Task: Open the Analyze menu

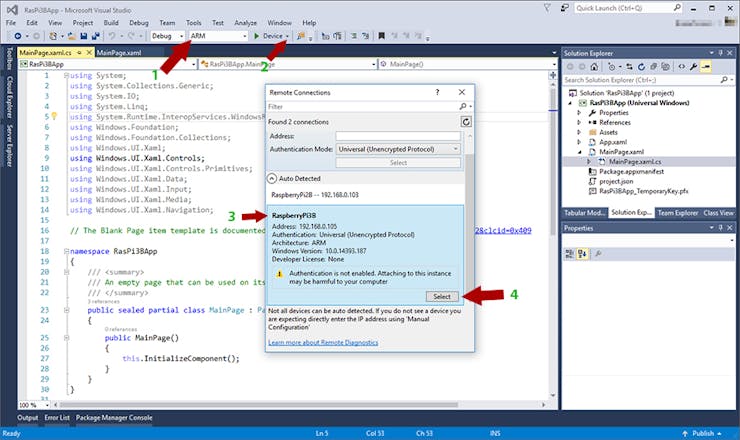Action: click(245, 23)
